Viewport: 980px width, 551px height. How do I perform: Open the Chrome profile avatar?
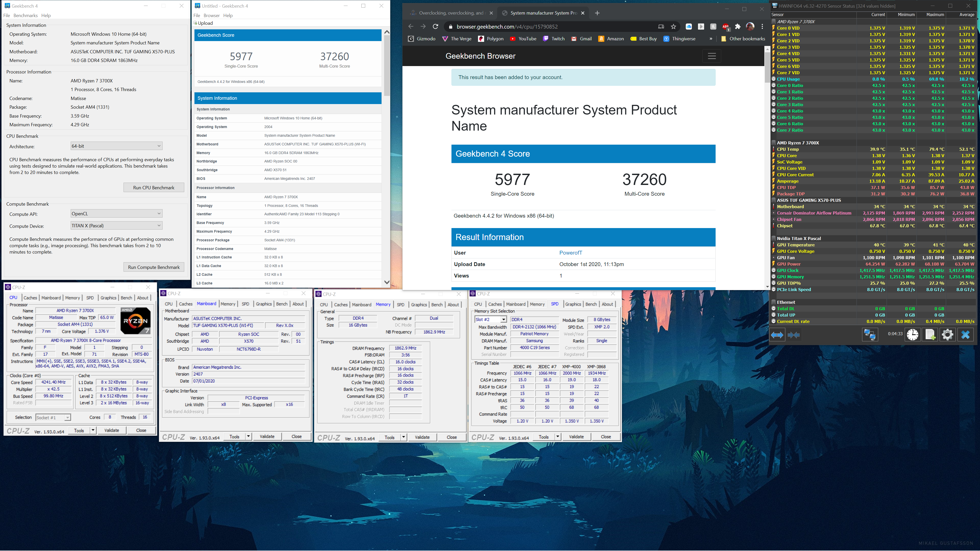[x=750, y=27]
